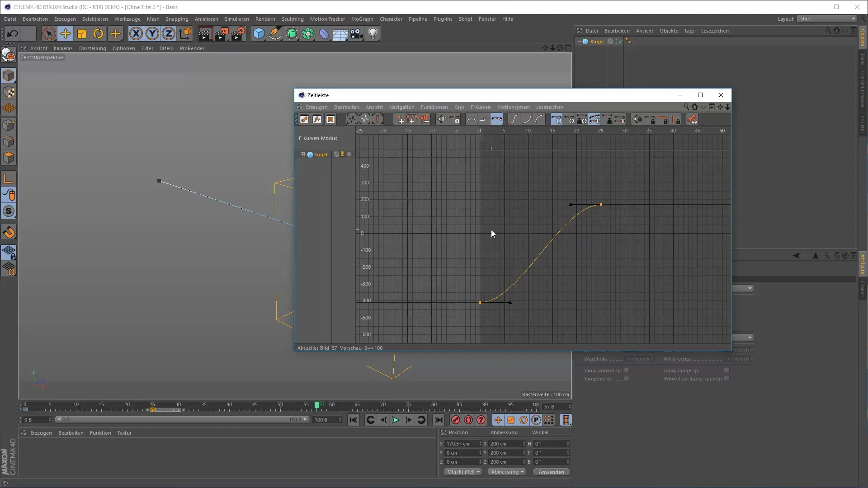Screen dimensions: 868x488
Task: Click the X position stepper arrows
Action: click(480, 444)
